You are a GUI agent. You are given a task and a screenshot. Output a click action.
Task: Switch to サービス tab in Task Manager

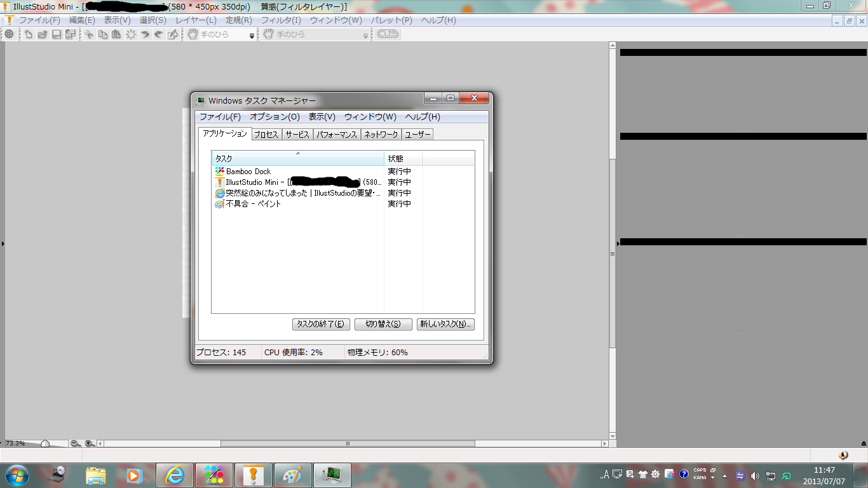(x=297, y=135)
